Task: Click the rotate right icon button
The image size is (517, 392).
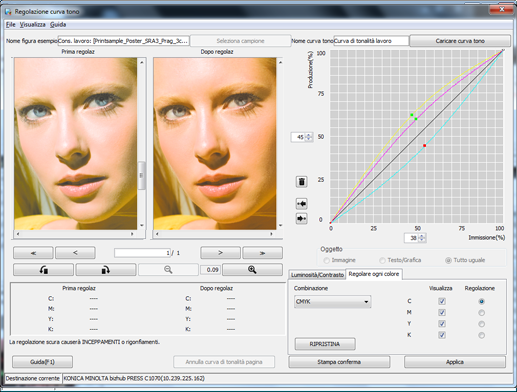Action: tap(106, 270)
